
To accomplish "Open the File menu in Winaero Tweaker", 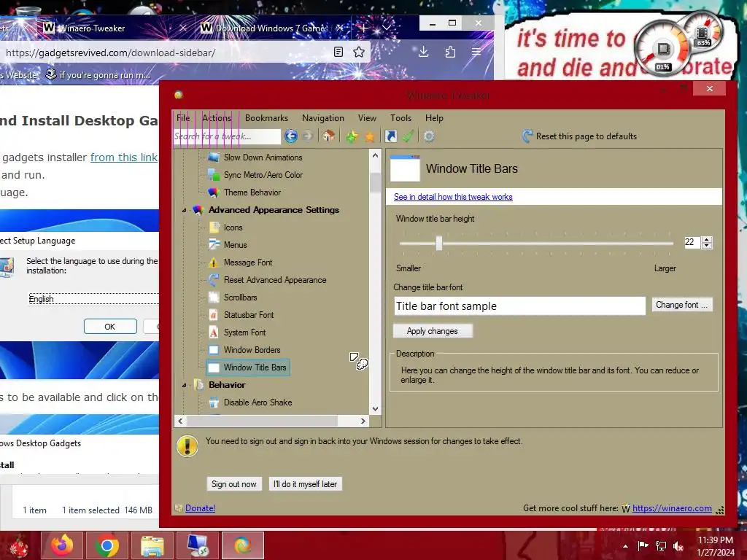I will 183,117.
